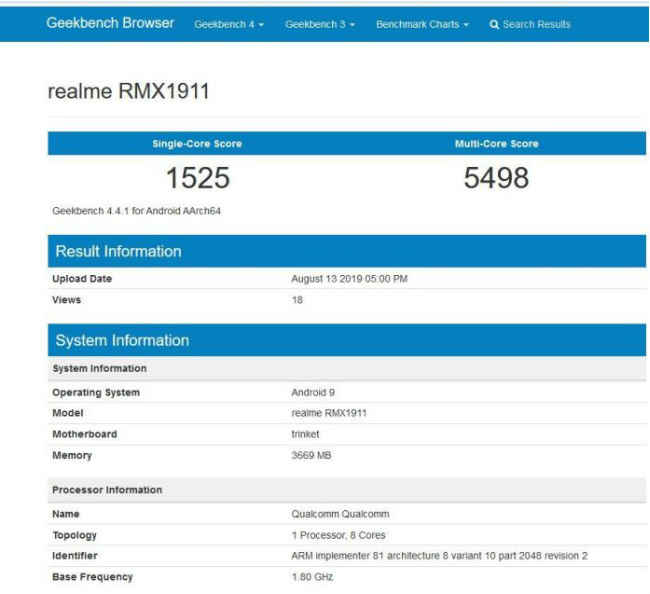Open the Benchmark Charts dropdown
Viewport: 650px width, 594px height.
pos(422,24)
